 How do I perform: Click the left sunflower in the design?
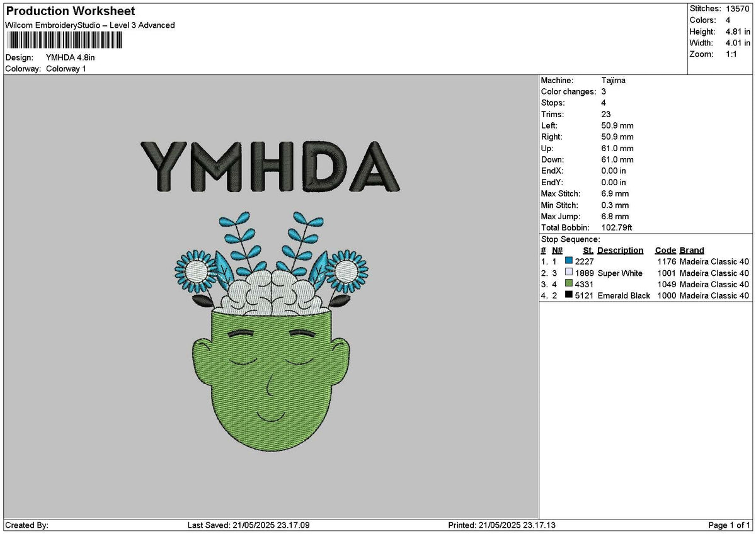pyautogui.click(x=195, y=272)
